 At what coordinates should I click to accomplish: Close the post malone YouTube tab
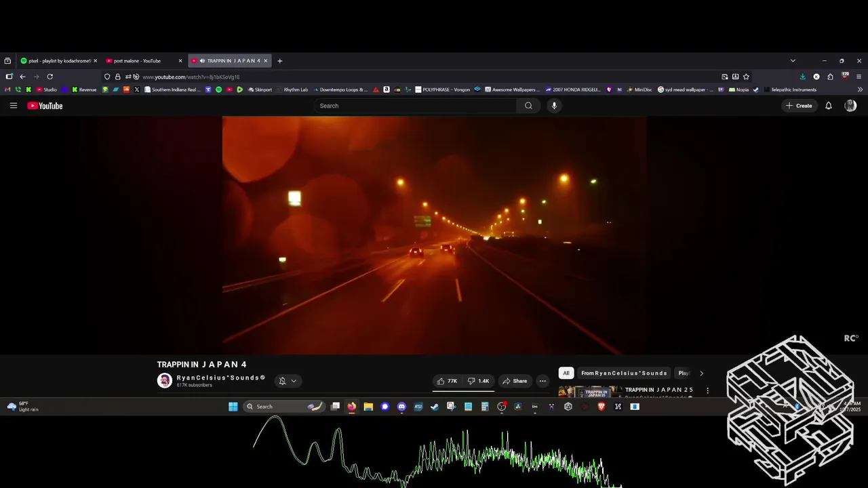click(x=180, y=61)
